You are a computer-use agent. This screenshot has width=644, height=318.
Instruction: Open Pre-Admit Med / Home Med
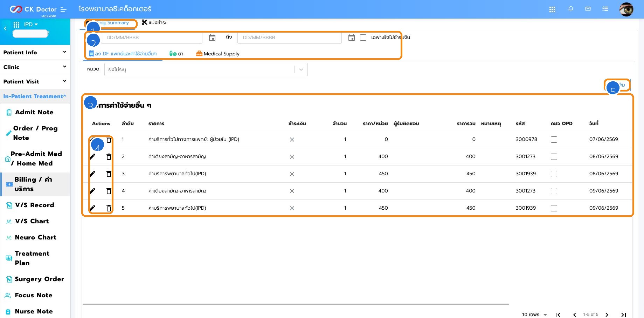coord(35,158)
